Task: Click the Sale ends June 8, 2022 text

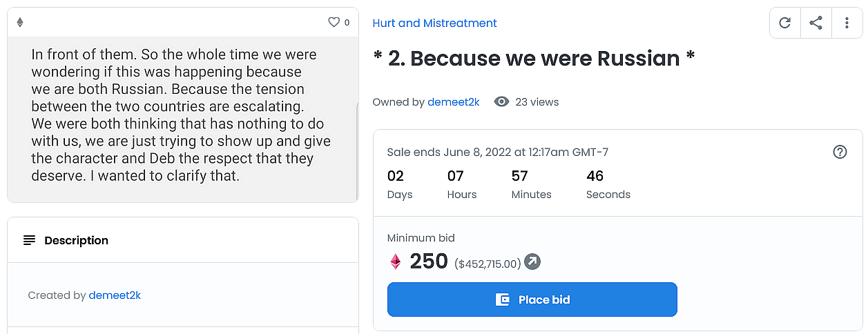Action: (497, 152)
